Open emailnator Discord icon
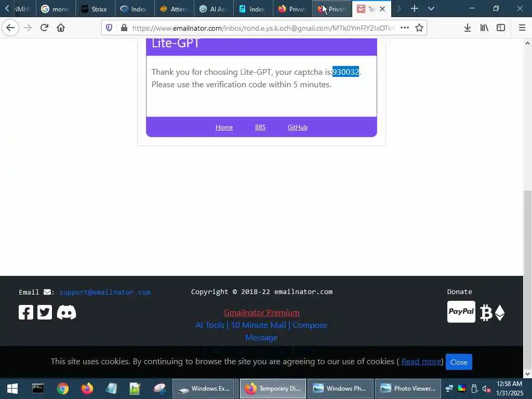 [x=66, y=312]
